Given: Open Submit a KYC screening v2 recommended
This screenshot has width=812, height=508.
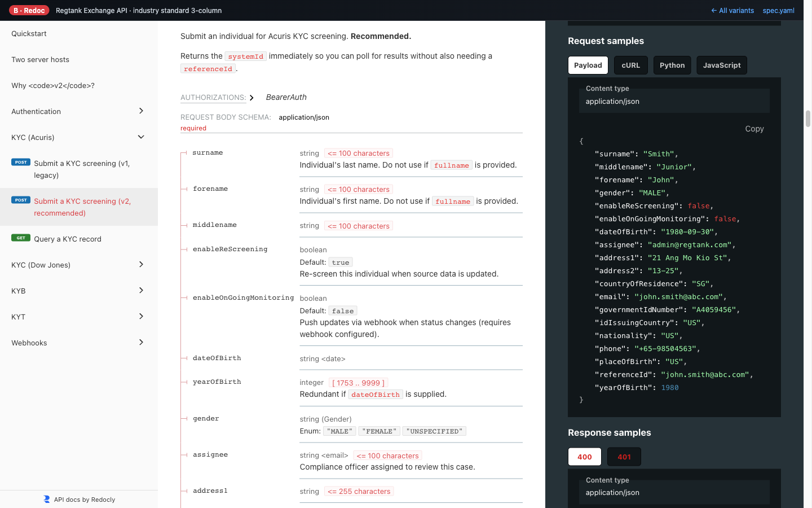Looking at the screenshot, I should click(79, 207).
